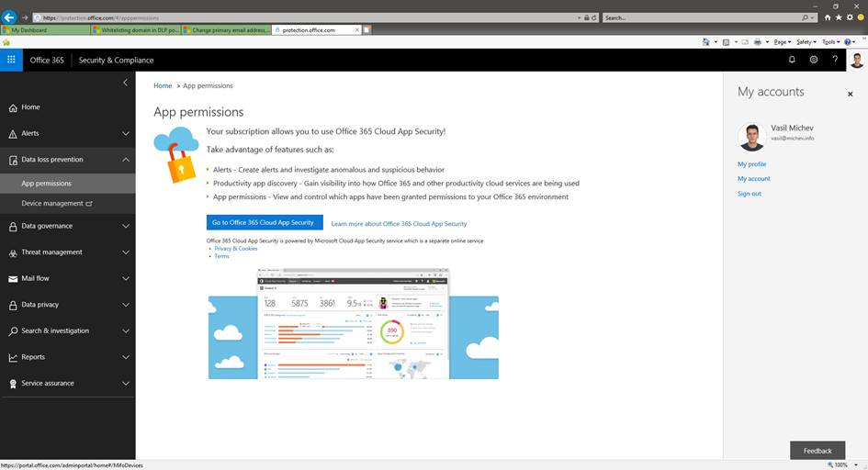Viewport: 868px width, 470px height.
Task: Click the Reports chart icon
Action: pos(13,358)
